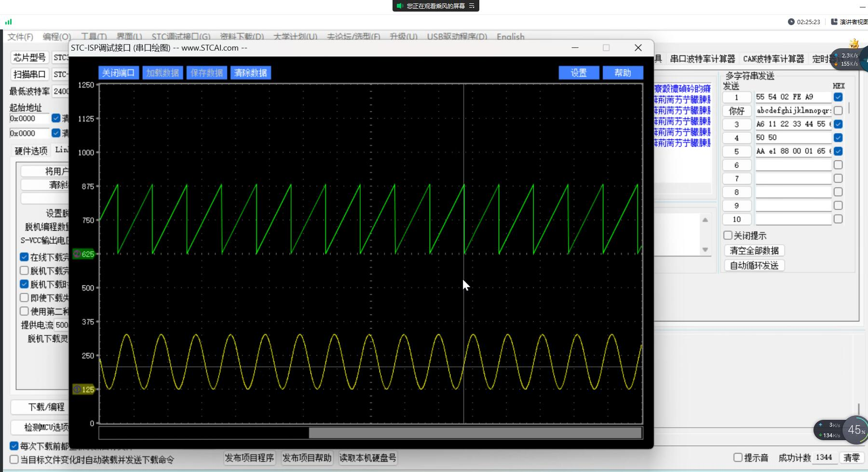Click the 45% performance monitor widget

coord(856,430)
